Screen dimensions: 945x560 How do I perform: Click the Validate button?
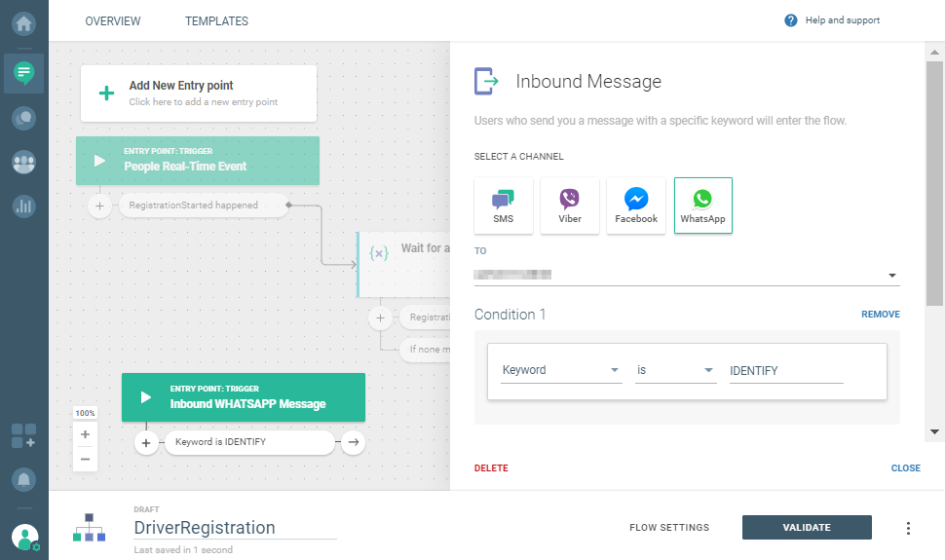click(807, 527)
